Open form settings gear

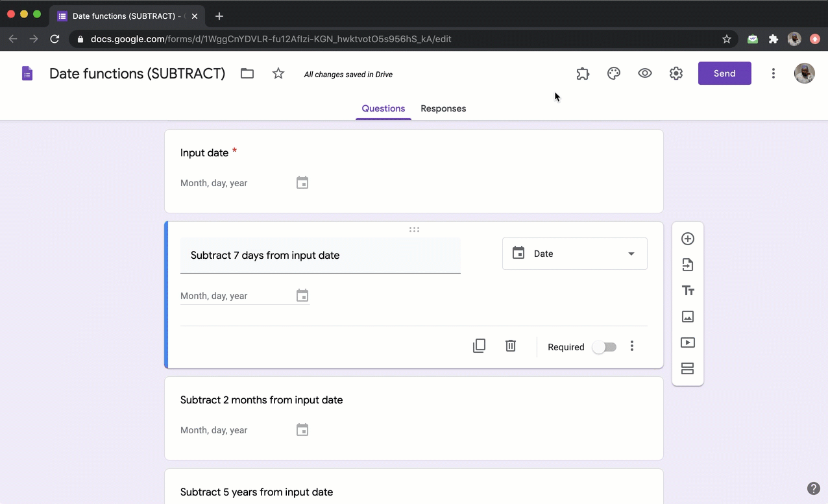tap(676, 74)
